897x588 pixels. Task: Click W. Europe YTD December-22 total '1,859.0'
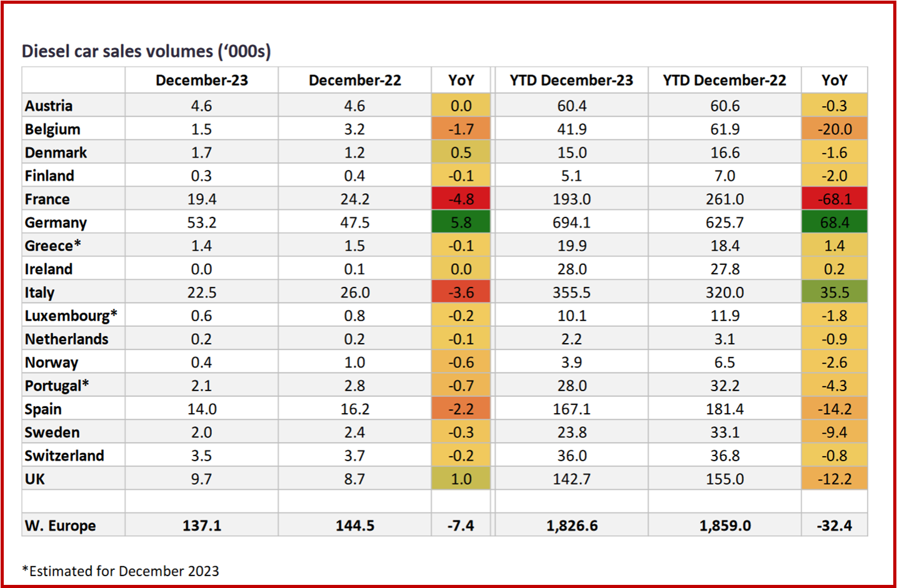point(724,526)
